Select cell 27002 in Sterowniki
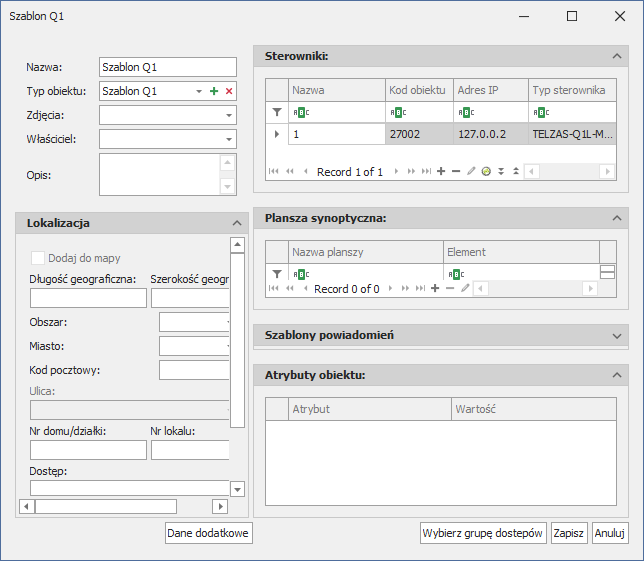Viewport: 644px width, 561px height. pos(419,134)
